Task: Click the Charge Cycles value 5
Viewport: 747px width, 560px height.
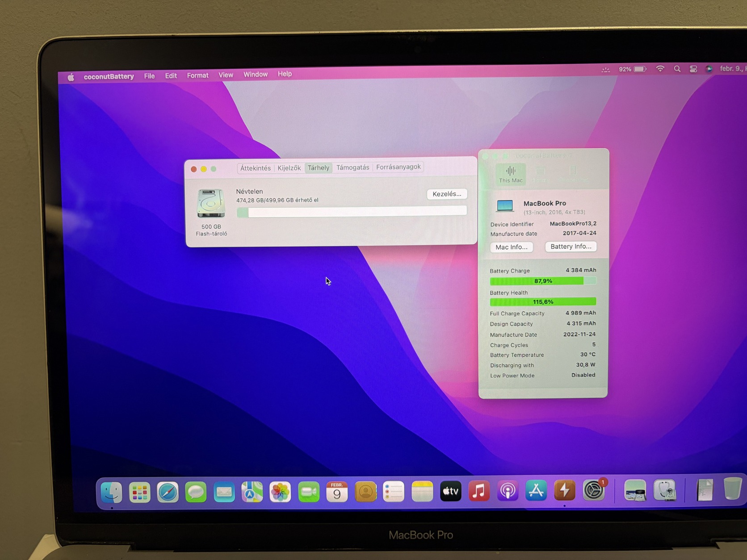Action: pos(594,345)
